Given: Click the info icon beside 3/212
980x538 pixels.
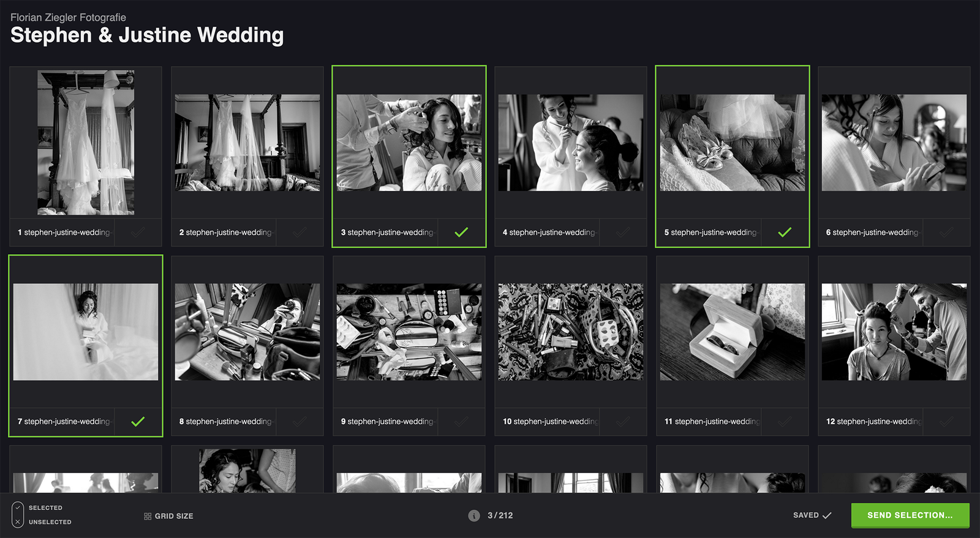Looking at the screenshot, I should 473,515.
